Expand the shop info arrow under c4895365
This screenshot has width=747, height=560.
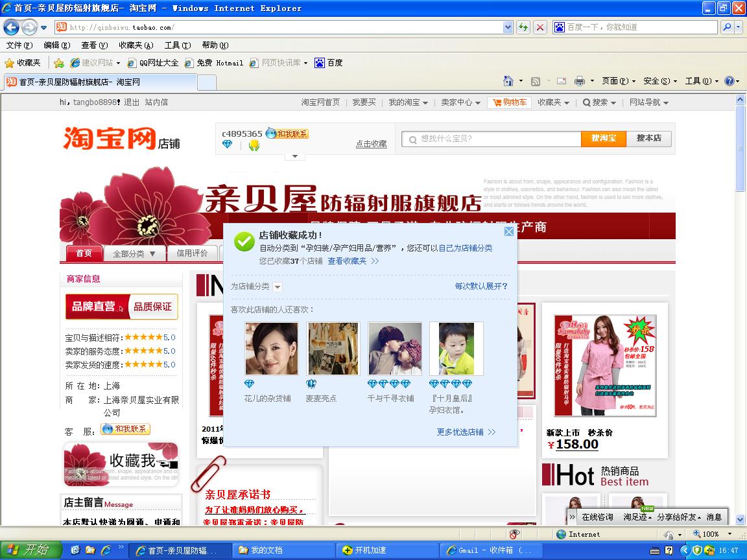(295, 156)
